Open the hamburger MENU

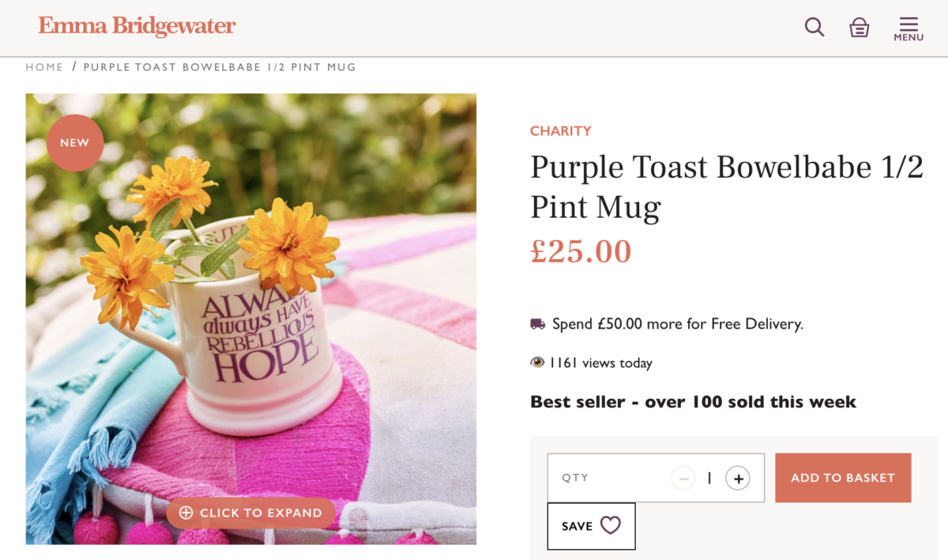[x=908, y=28]
